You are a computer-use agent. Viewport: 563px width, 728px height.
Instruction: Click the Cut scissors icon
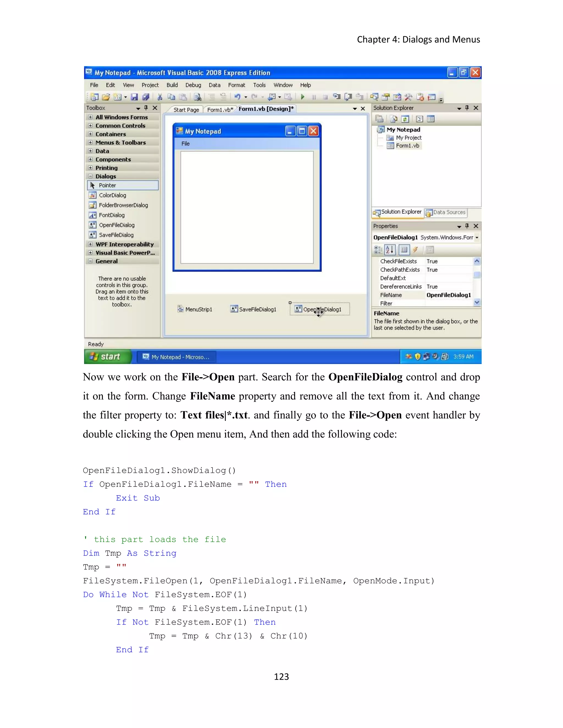[160, 97]
